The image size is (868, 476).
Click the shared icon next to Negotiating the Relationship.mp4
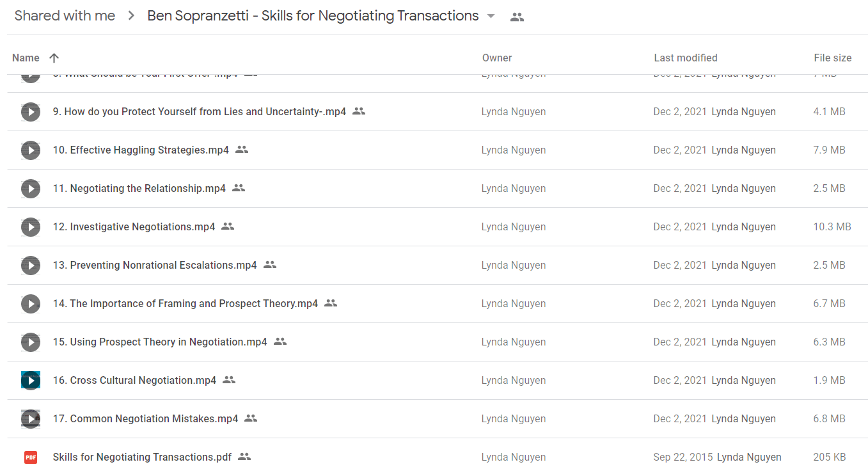(x=239, y=188)
